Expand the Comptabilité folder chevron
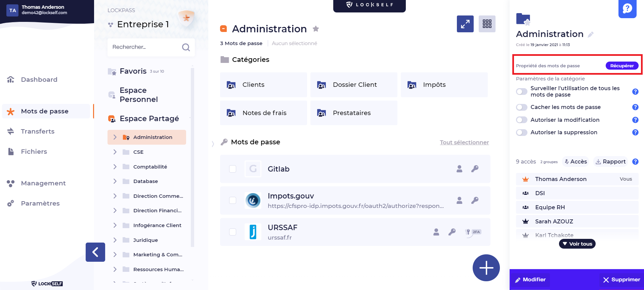The image size is (644, 290). [x=115, y=167]
